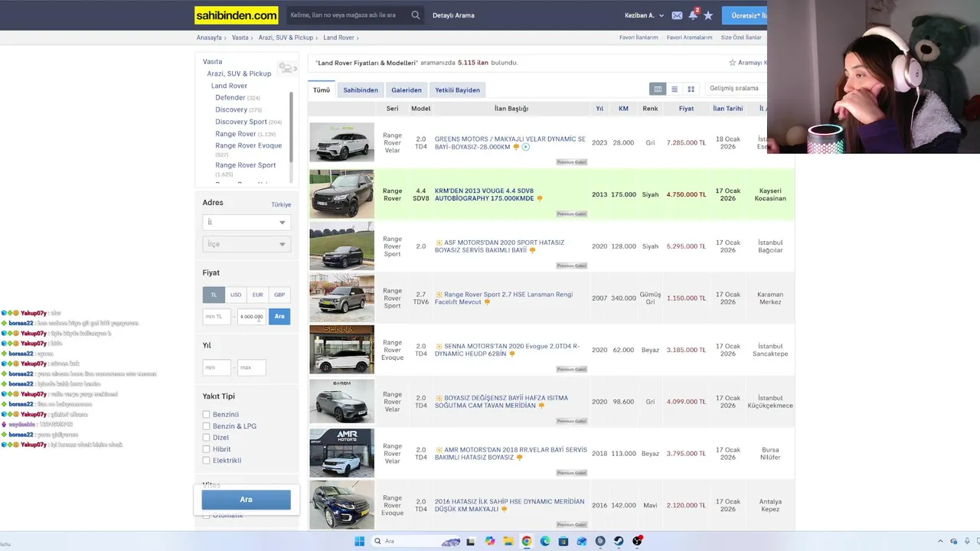The image size is (980, 551).
Task: Check the Elektrikli fuel type
Action: (206, 461)
